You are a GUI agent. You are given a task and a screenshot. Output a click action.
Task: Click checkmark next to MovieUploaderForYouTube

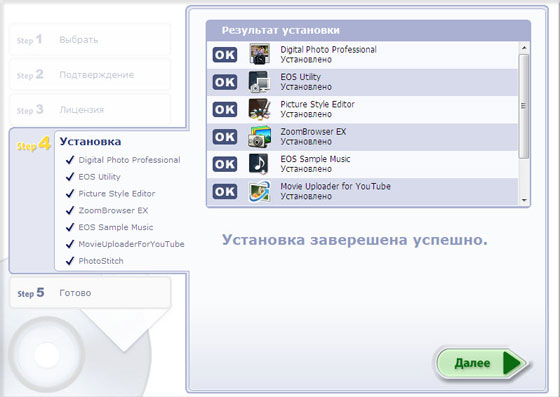point(70,244)
